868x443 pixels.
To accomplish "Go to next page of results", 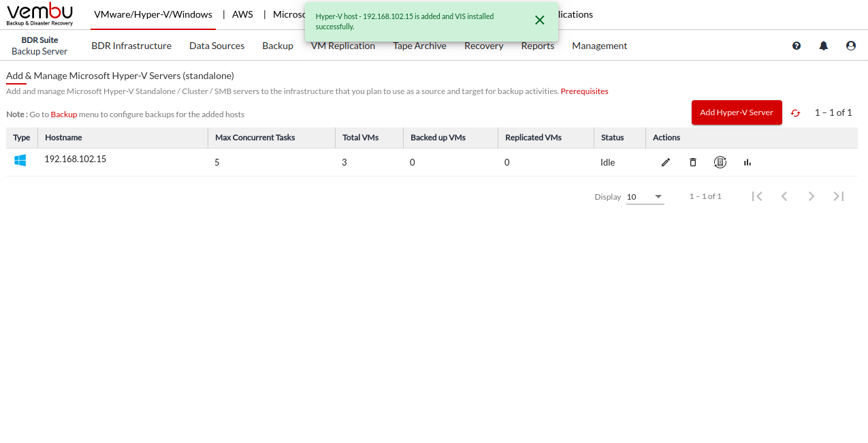I will [x=811, y=196].
